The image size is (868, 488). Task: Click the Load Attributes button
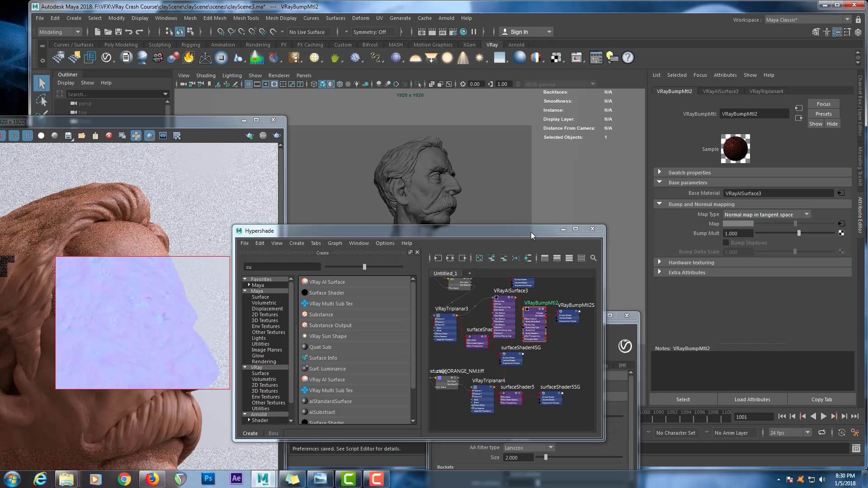click(x=752, y=399)
